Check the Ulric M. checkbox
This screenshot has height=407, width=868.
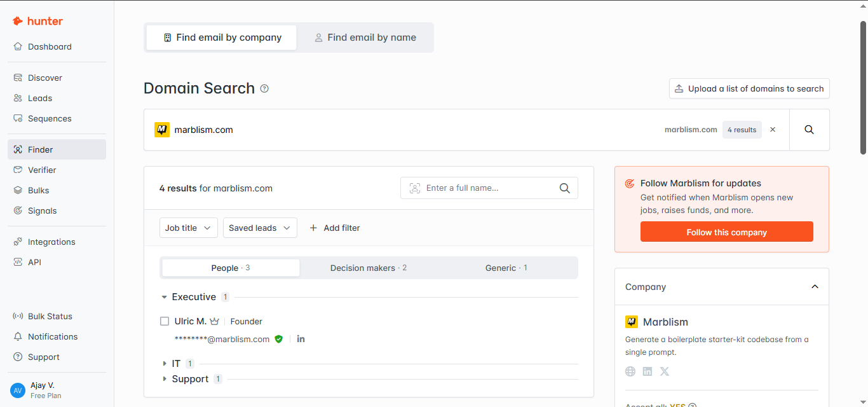[165, 321]
